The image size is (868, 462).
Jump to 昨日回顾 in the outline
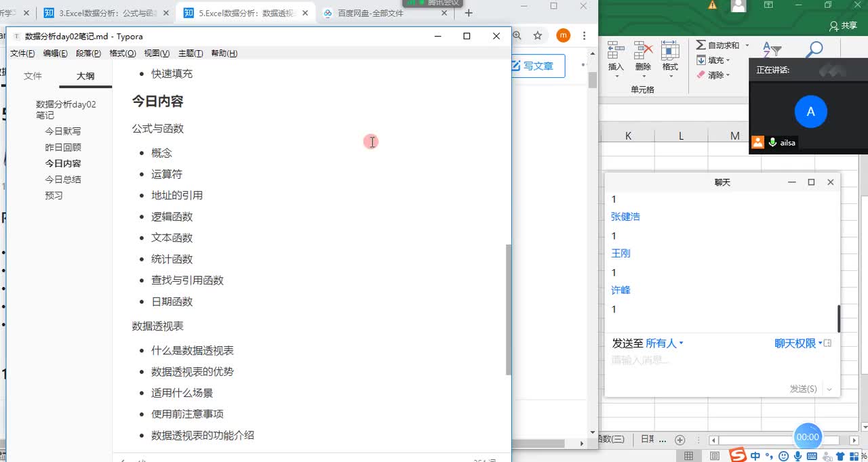pos(63,148)
